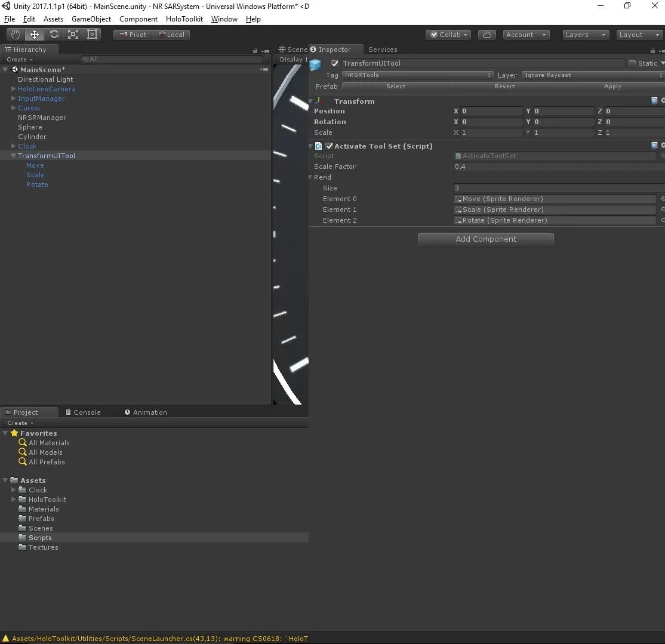
Task: Open the HoloToolkit menu
Action: click(x=184, y=19)
